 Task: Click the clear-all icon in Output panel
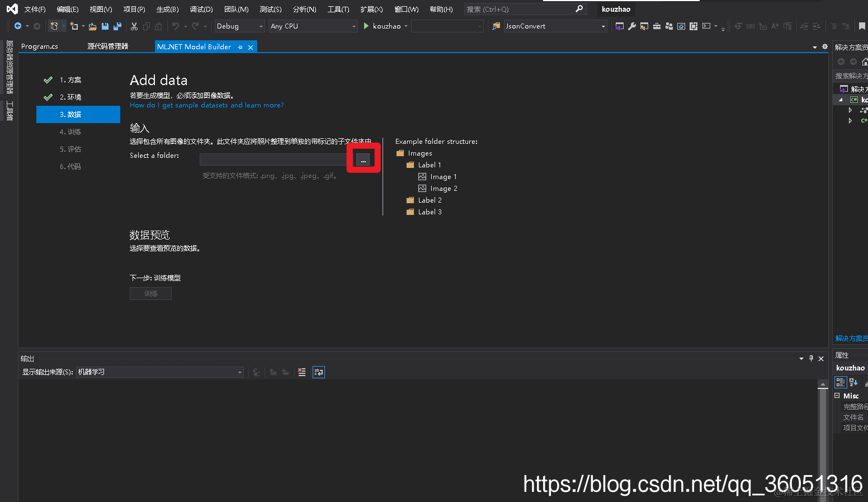pos(302,372)
